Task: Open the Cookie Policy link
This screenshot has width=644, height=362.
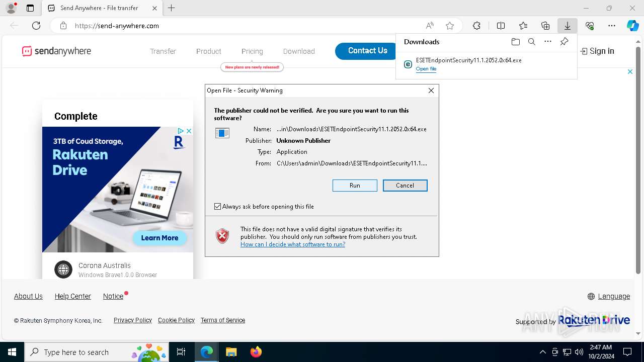Action: [x=176, y=320]
